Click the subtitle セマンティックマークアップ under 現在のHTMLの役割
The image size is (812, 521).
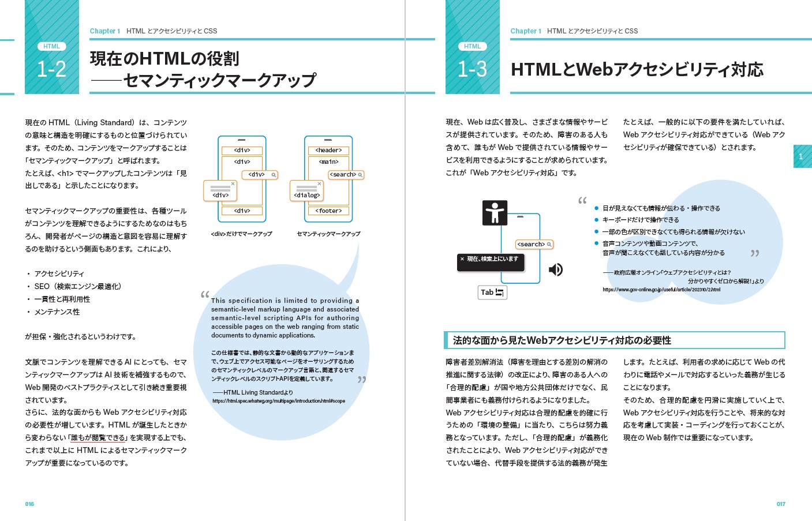coord(220,80)
